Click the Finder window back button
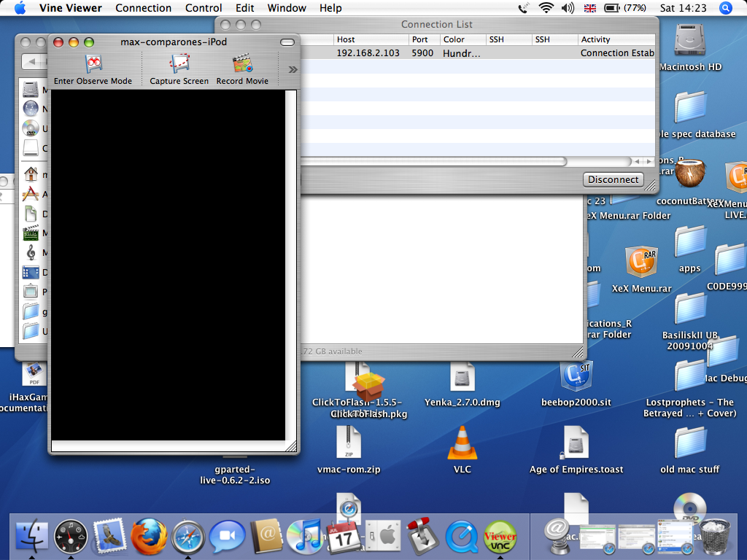Viewport: 747px width, 560px height. [32, 61]
